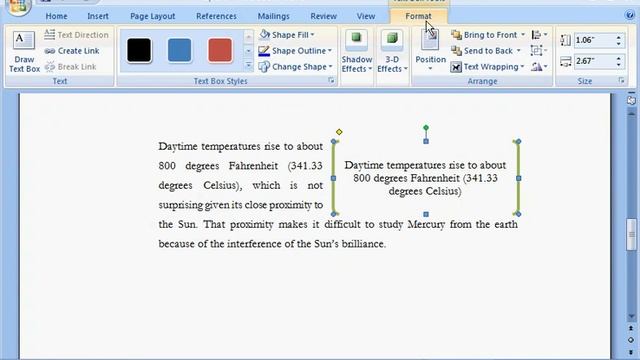Increase the shape height with up arrow
Image resolution: width=640 pixels, height=360 pixels.
coord(619,37)
